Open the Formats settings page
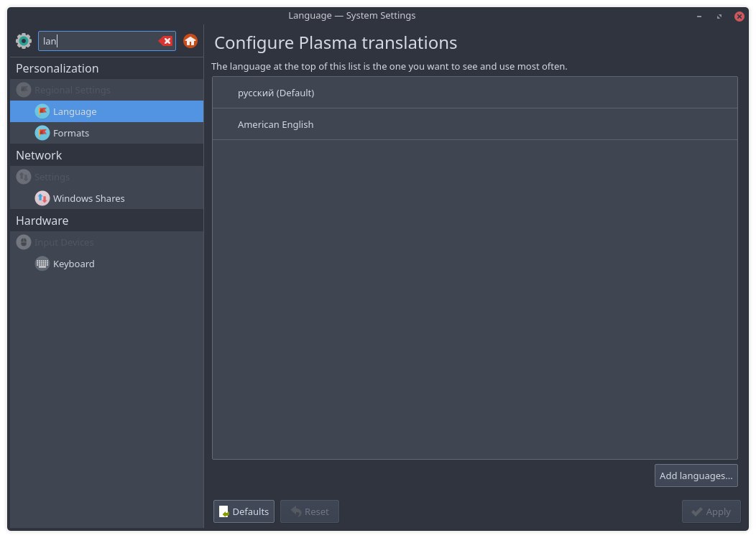 pos(106,133)
